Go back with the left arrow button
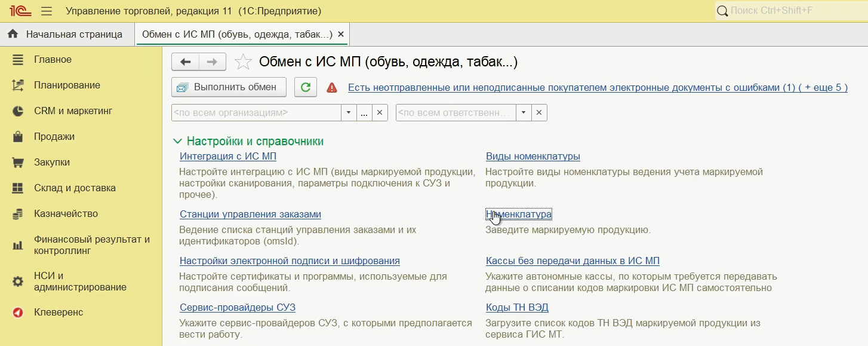868x346 pixels. [x=185, y=62]
